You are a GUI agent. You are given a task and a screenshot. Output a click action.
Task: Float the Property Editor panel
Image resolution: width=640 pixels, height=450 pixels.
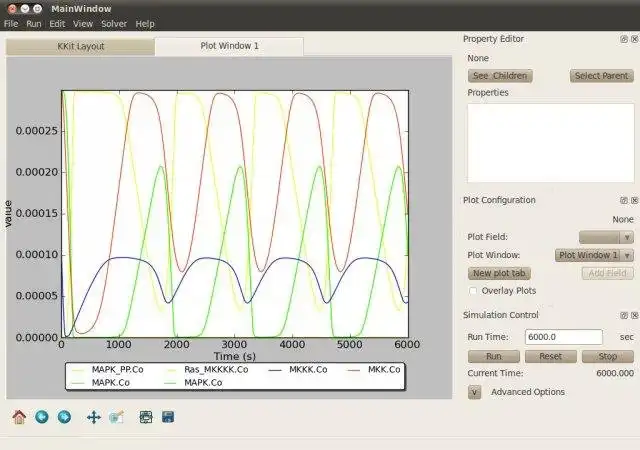[623, 39]
